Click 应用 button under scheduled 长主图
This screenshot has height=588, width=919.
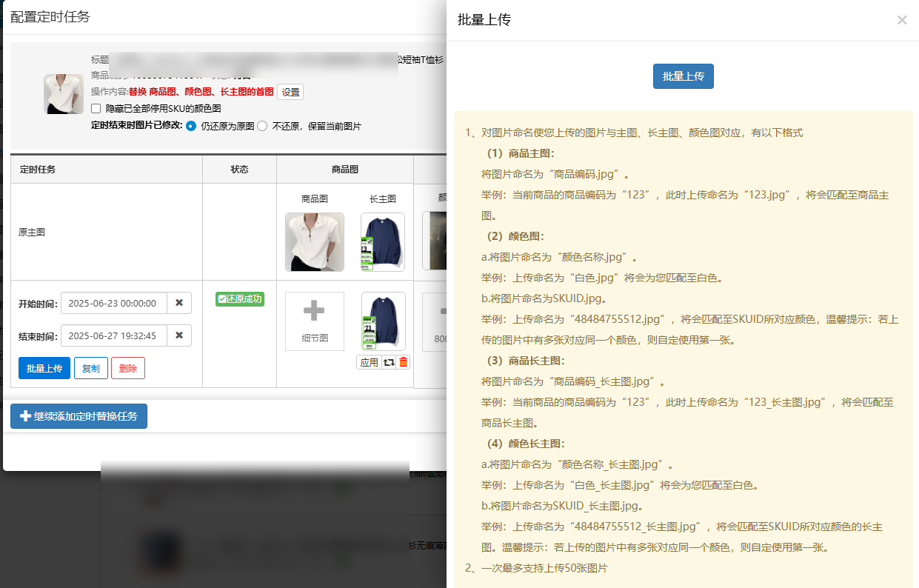369,362
